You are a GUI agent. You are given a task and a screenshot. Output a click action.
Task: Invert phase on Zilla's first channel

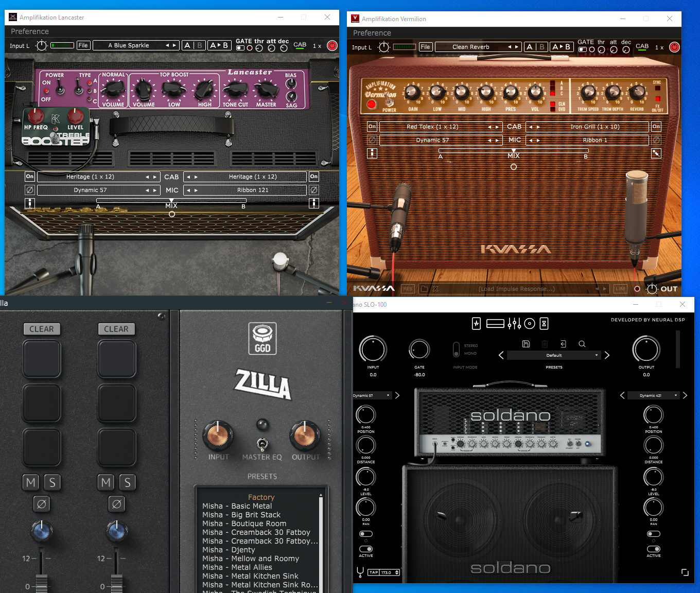[x=42, y=504]
